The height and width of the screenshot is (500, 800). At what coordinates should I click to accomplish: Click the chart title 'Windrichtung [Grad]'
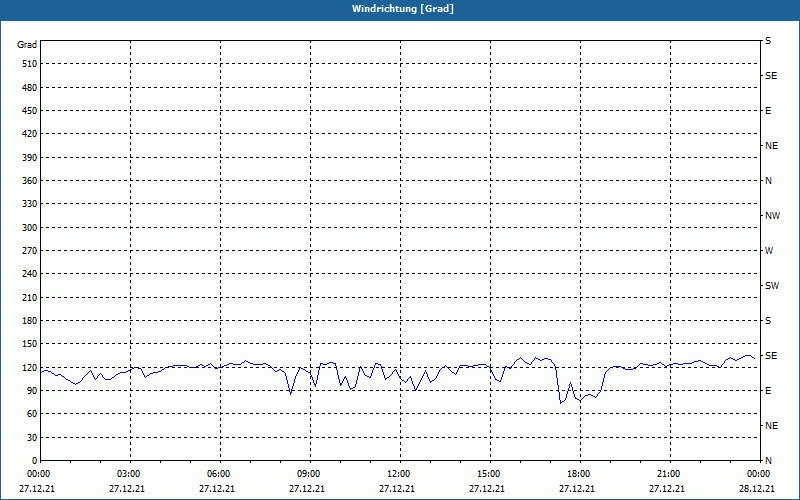pos(403,9)
